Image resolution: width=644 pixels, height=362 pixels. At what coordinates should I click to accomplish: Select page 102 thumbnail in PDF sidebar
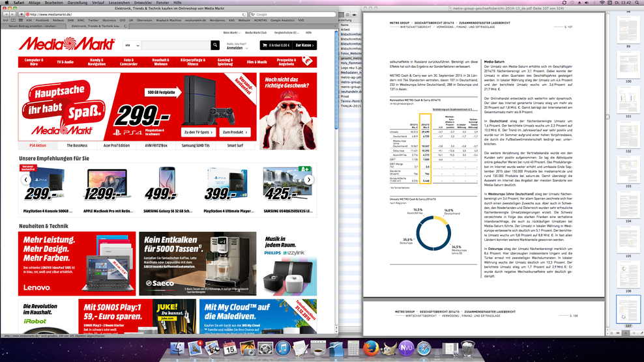628,135
